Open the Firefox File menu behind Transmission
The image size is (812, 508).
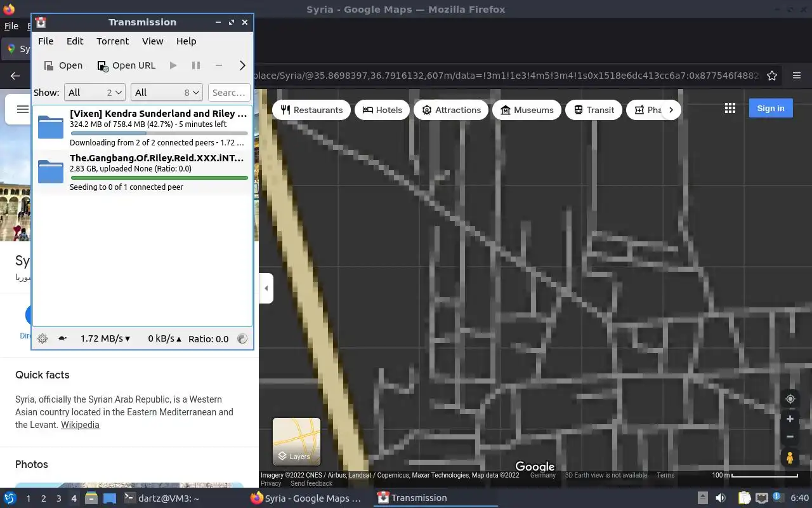tap(11, 26)
